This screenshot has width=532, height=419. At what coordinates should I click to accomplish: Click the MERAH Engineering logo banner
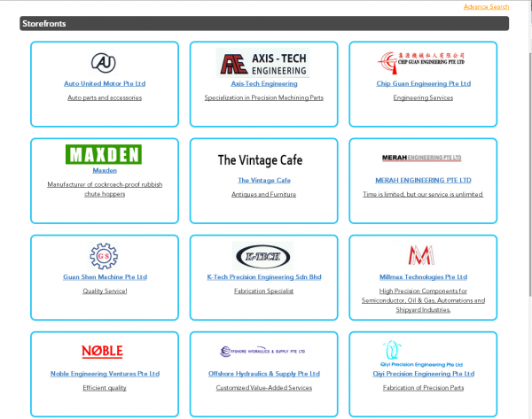click(423, 159)
